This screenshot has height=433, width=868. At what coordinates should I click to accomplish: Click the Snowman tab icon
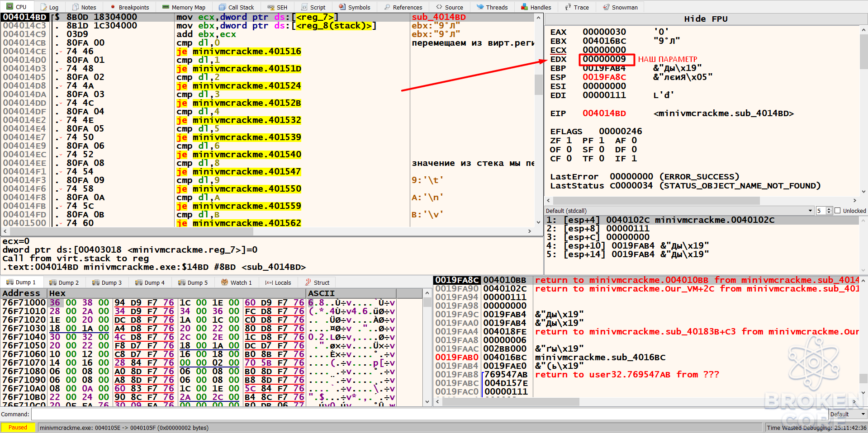click(x=606, y=7)
